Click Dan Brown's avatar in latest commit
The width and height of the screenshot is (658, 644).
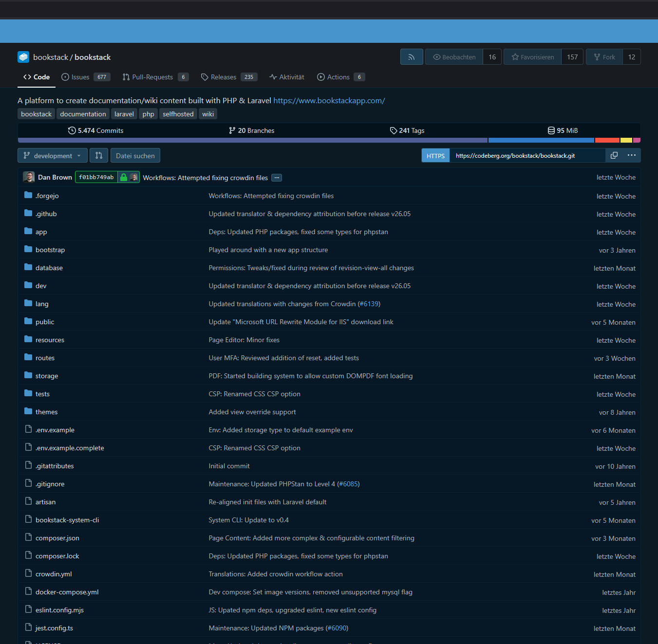[x=29, y=177]
